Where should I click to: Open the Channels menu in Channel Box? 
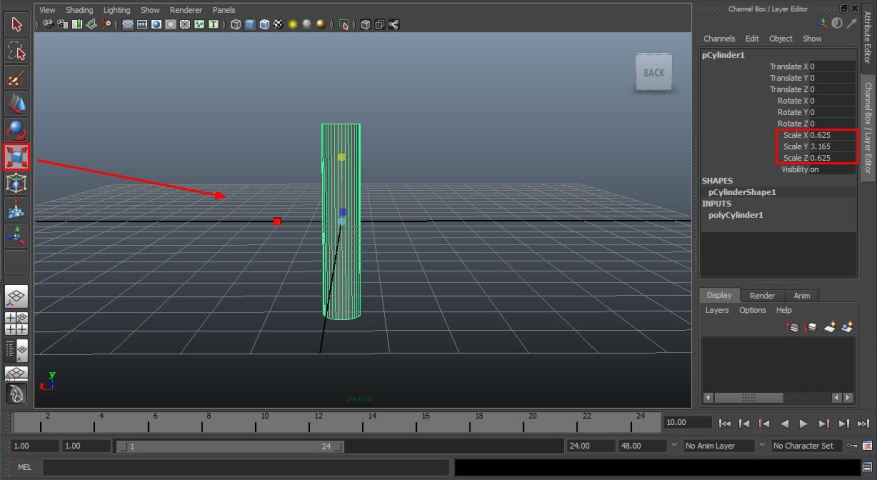719,39
